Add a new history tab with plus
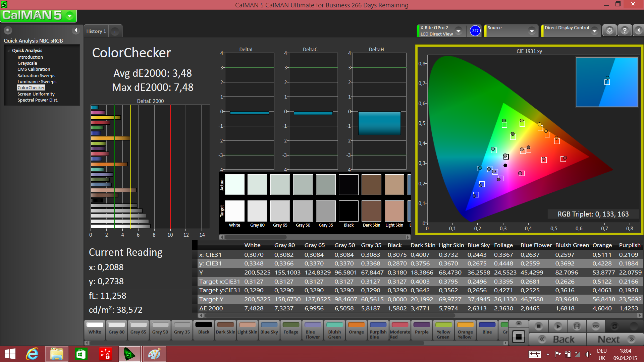This screenshot has height=362, width=644. (115, 32)
